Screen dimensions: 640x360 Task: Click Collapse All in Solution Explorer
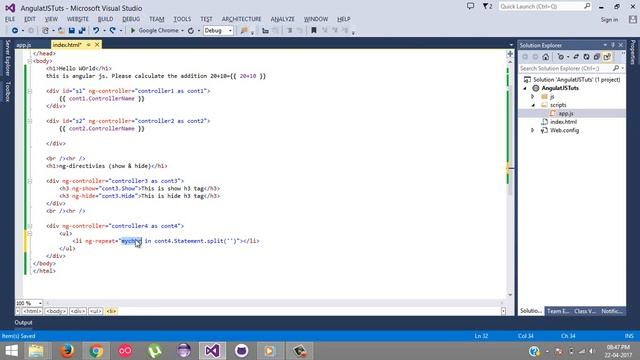596,57
